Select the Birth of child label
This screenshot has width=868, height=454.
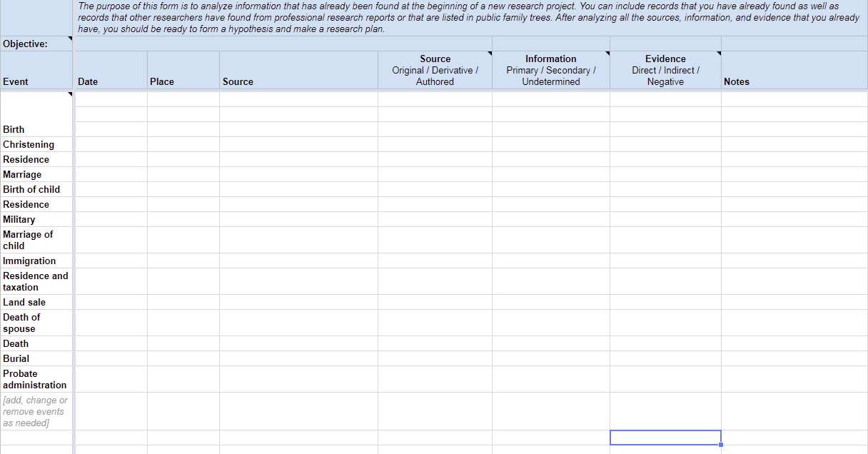[36, 189]
